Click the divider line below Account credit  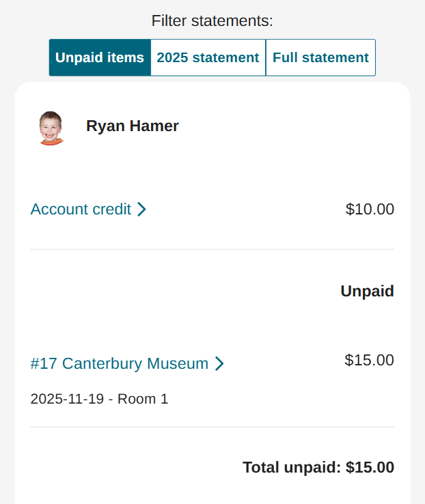pos(212,249)
